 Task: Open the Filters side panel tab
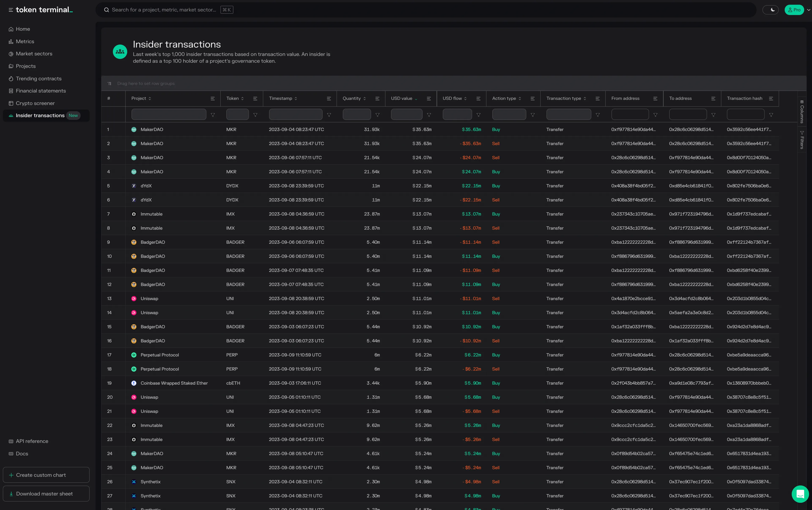(x=802, y=140)
